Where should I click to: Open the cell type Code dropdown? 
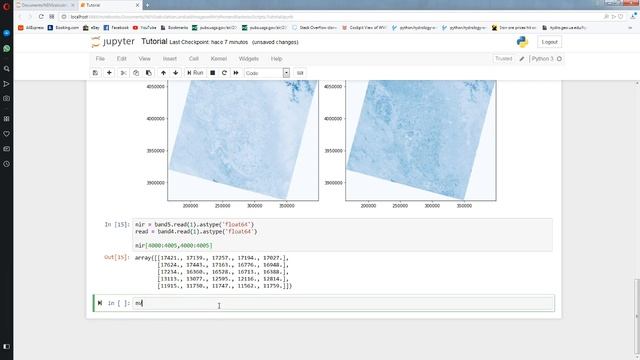pyautogui.click(x=267, y=73)
